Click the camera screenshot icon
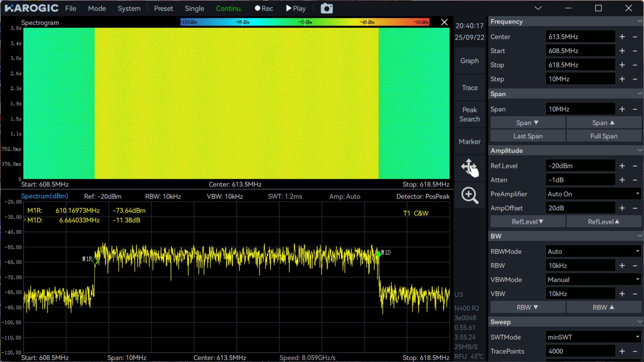Screen dimensions: 644x362 point(327,9)
